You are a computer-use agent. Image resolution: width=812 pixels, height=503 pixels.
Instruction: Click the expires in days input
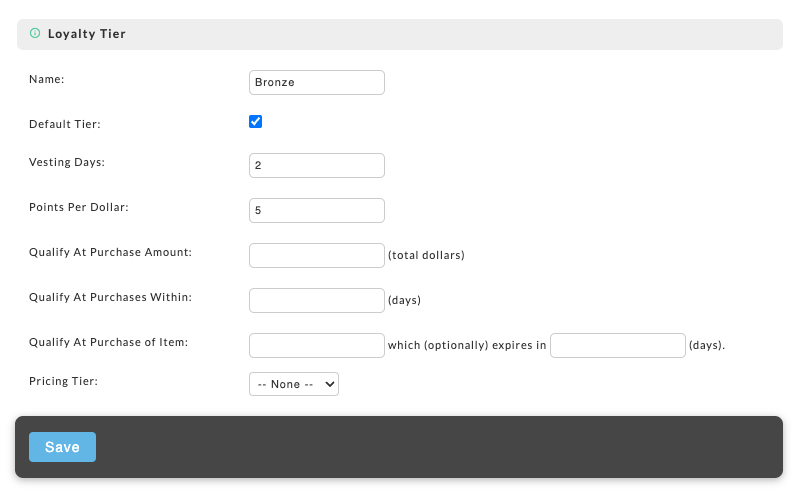tap(617, 346)
